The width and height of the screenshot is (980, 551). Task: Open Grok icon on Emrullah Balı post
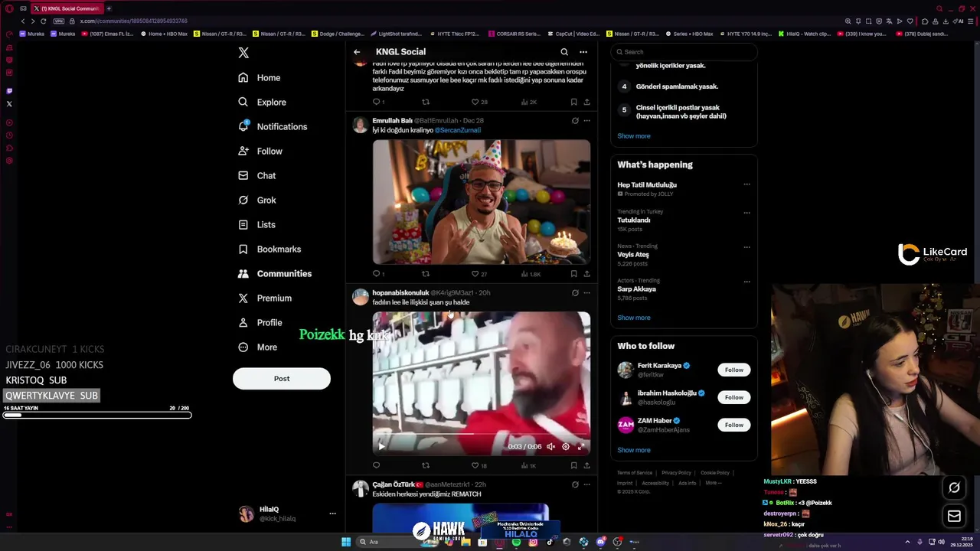[x=575, y=120]
